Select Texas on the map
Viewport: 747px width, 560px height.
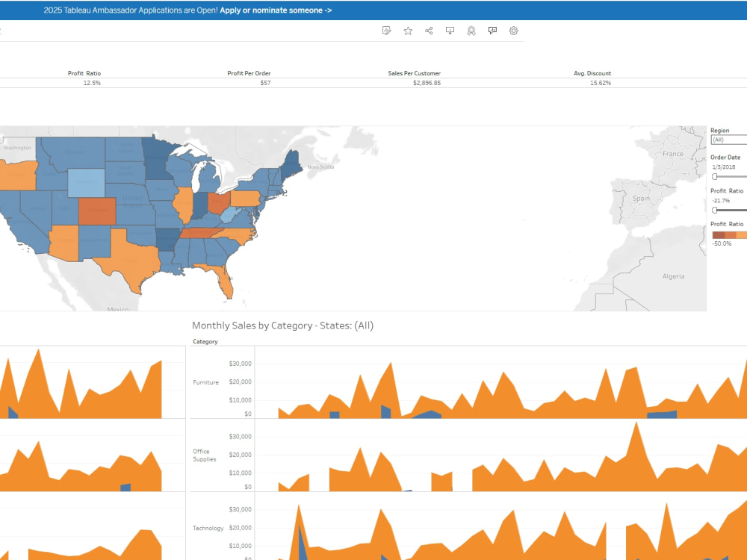point(131,260)
